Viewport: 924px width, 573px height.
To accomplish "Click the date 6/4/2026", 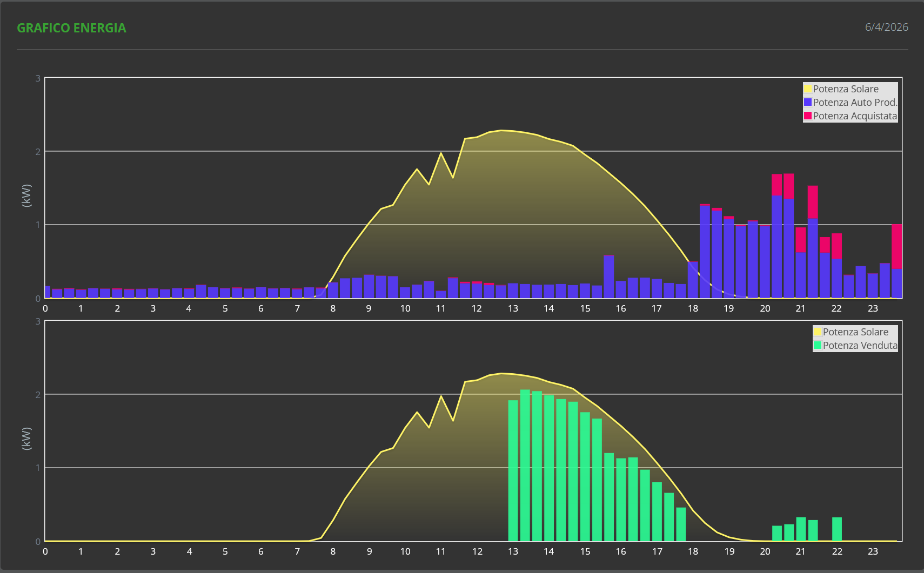I will point(886,27).
